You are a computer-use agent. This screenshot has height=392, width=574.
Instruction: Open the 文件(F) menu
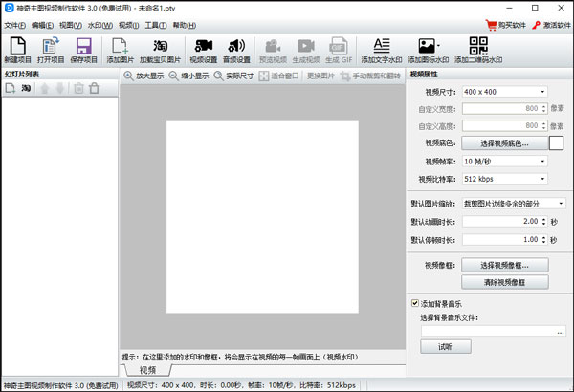tap(15, 25)
